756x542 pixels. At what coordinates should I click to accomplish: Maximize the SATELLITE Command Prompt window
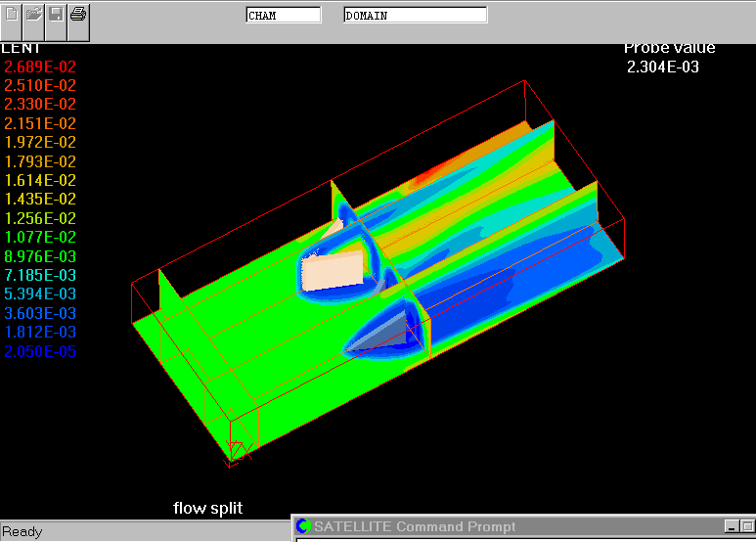tap(748, 527)
